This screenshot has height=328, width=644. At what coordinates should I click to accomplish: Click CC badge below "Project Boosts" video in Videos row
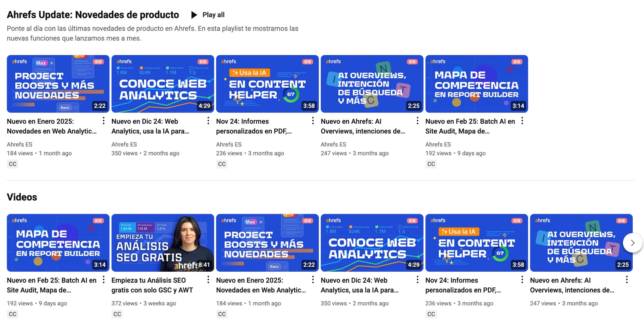tap(222, 314)
